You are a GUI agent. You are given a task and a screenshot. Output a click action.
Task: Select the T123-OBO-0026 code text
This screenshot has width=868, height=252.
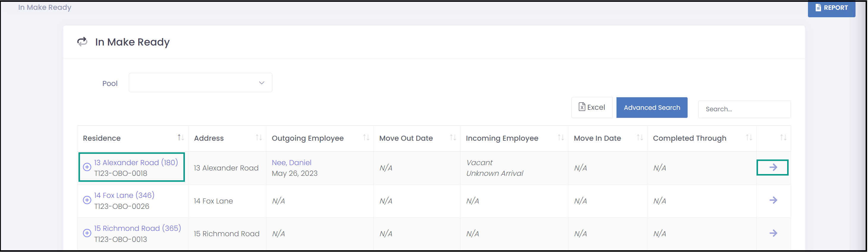pyautogui.click(x=122, y=206)
